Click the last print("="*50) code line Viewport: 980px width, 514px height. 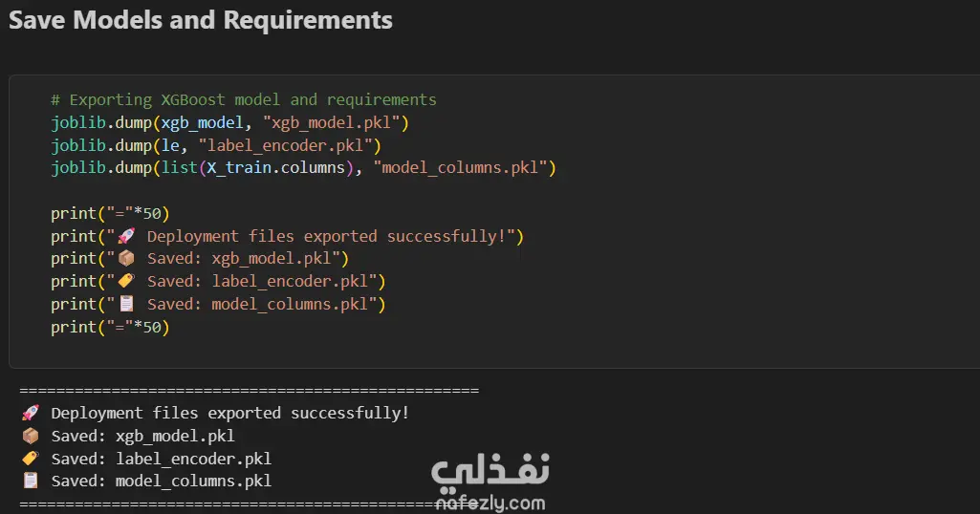(110, 328)
